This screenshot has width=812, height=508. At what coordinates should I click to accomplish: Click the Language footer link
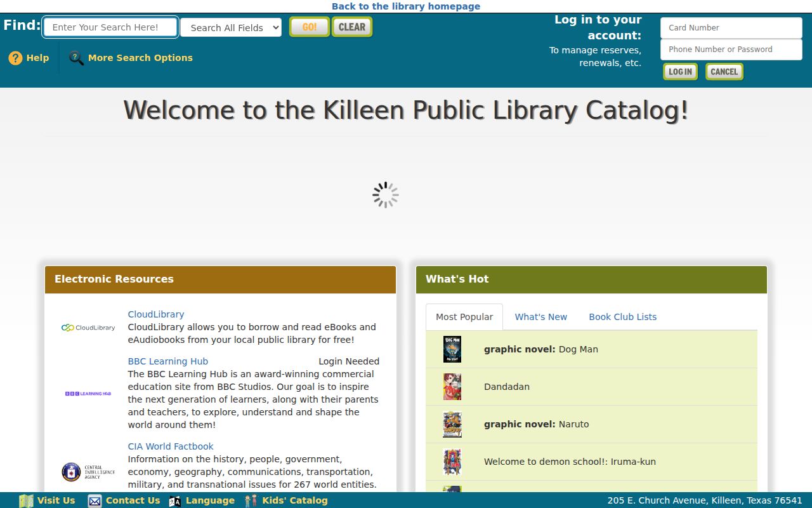click(210, 500)
